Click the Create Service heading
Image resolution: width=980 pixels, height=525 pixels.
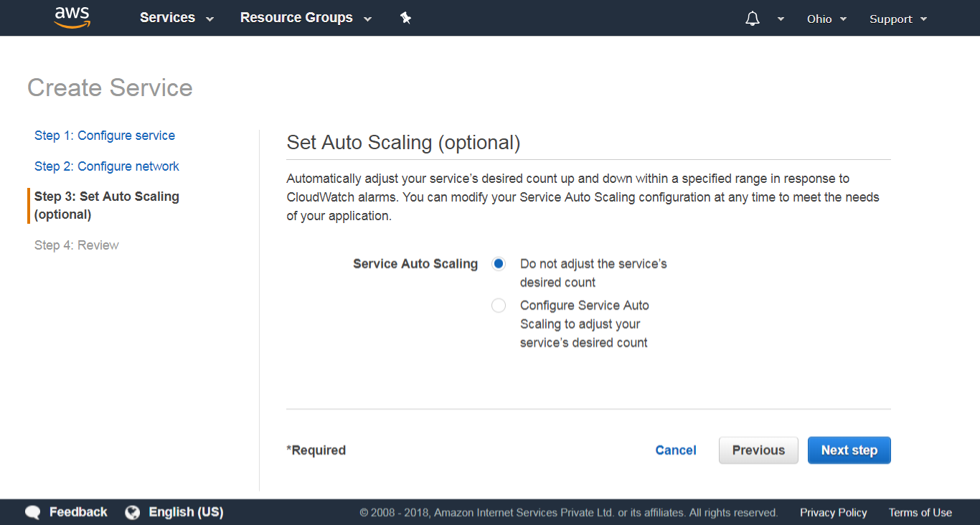point(110,87)
